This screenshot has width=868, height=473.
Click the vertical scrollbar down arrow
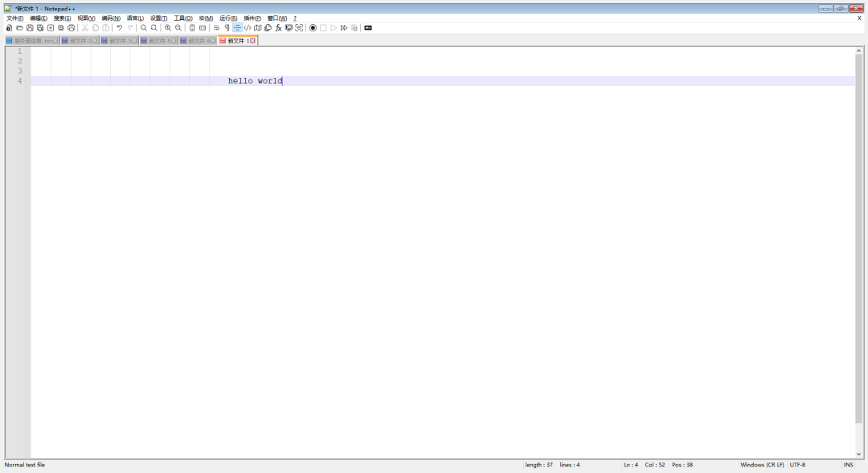pos(858,455)
